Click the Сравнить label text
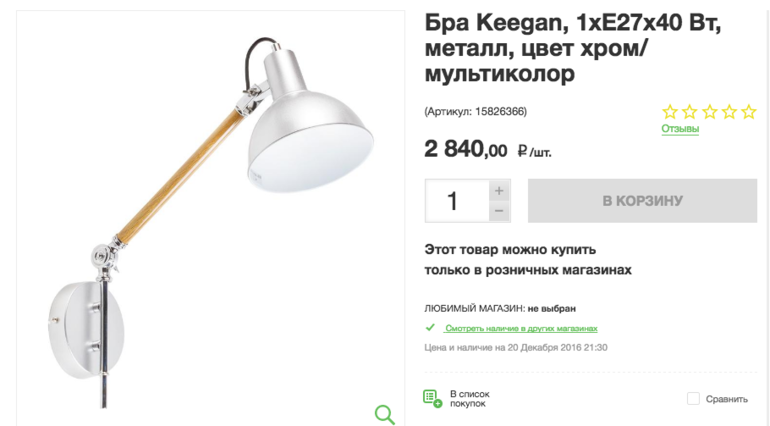This screenshot has width=770, height=426. [727, 399]
